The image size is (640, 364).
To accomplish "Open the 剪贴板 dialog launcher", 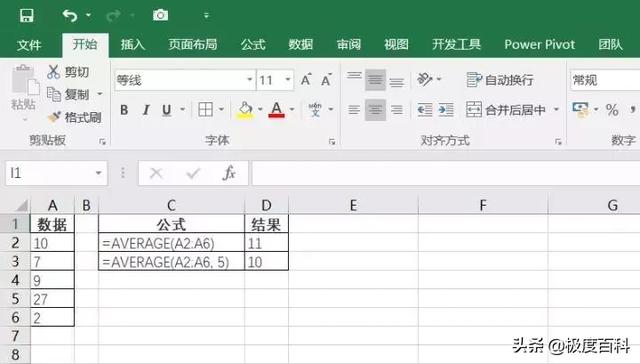I will pyautogui.click(x=102, y=142).
